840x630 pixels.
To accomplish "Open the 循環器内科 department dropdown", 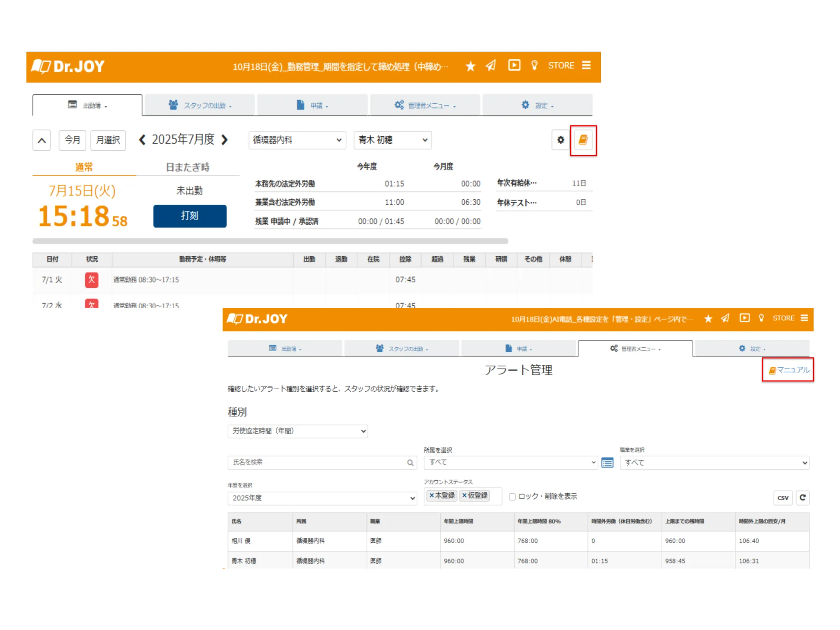I will pos(297,140).
